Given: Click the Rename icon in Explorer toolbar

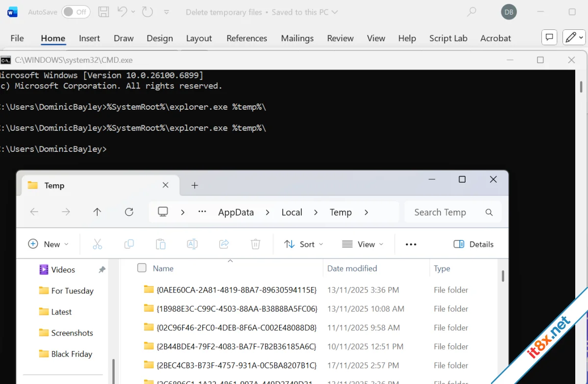Looking at the screenshot, I should pos(192,244).
